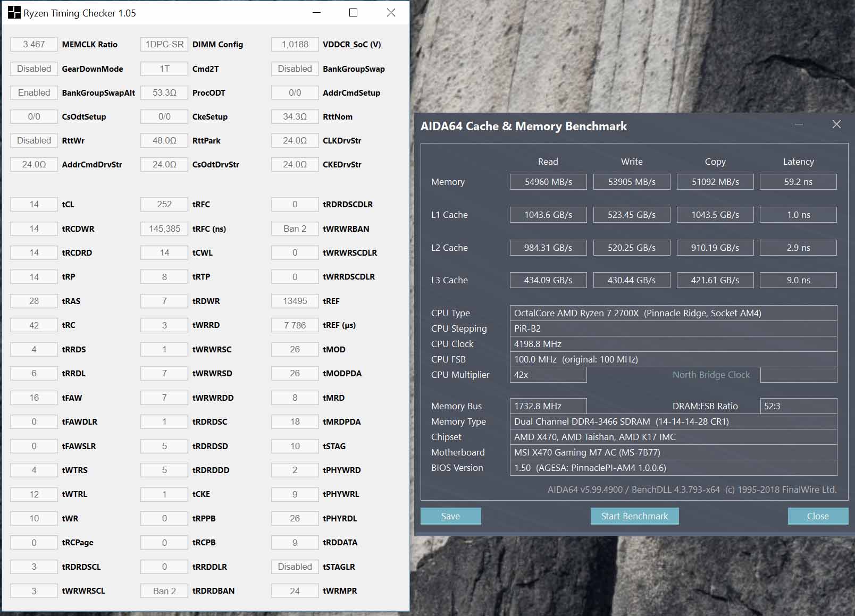Image resolution: width=855 pixels, height=616 pixels.
Task: Click the Memory Copy result 51092 MB/s
Action: click(x=715, y=182)
